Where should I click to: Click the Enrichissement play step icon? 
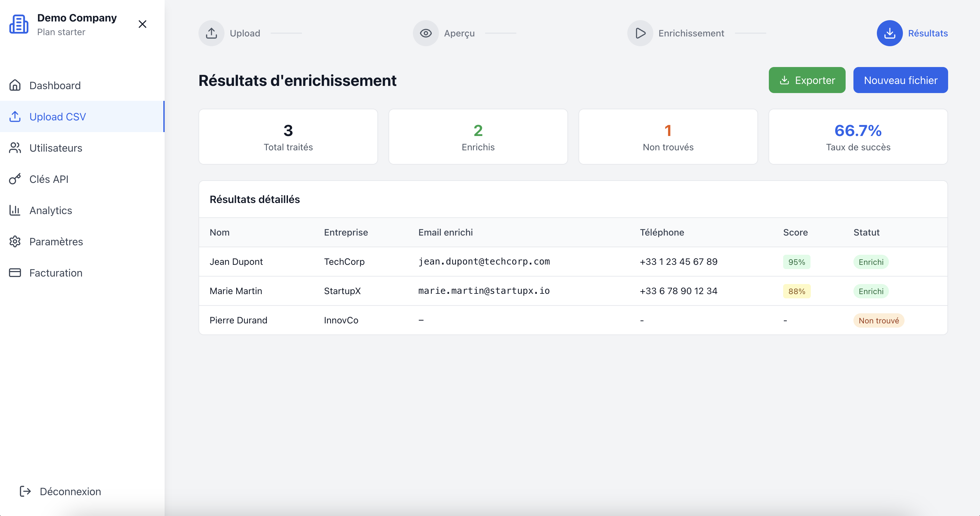(x=640, y=33)
